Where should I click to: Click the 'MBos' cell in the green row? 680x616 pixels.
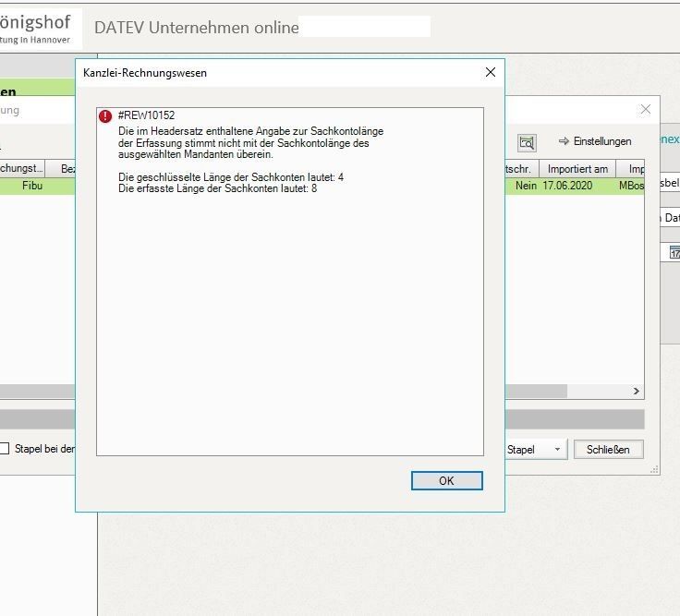tap(631, 186)
